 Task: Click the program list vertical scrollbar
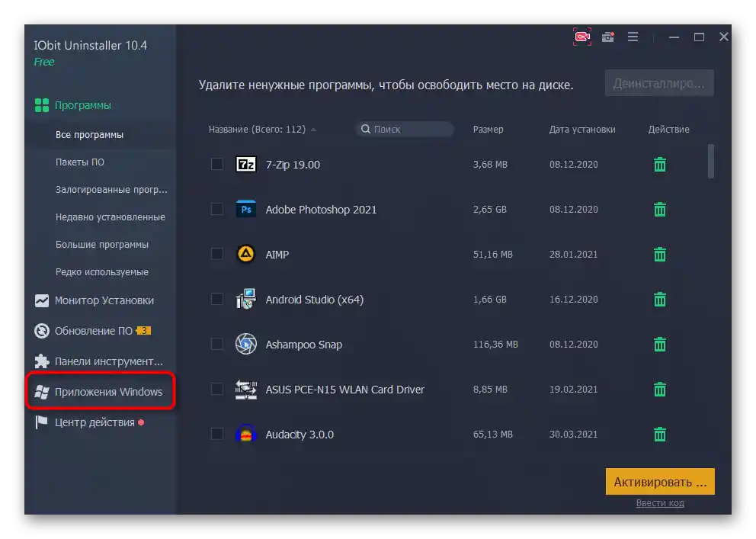(x=711, y=161)
